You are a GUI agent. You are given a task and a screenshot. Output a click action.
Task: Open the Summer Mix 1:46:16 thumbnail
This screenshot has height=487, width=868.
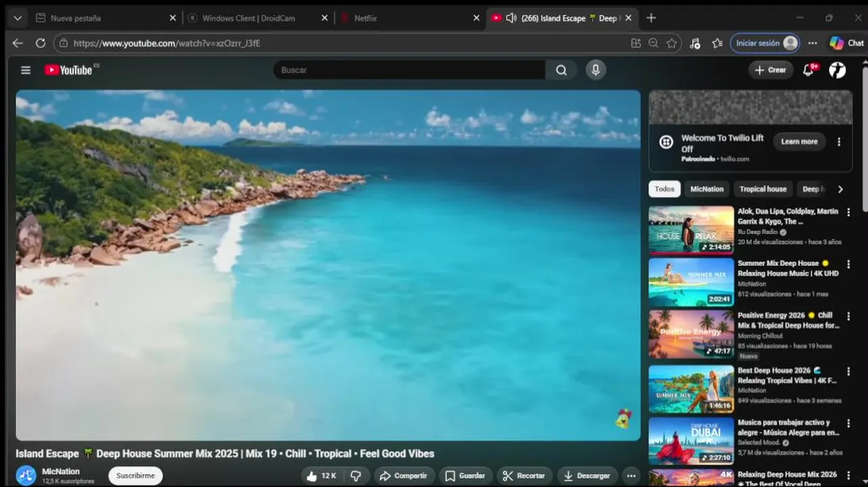tap(691, 389)
